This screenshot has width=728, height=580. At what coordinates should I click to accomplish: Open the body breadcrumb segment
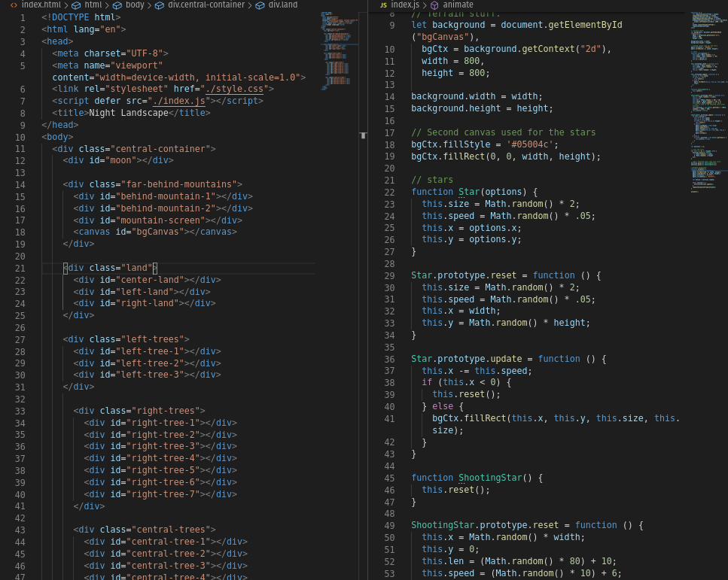pyautogui.click(x=135, y=5)
